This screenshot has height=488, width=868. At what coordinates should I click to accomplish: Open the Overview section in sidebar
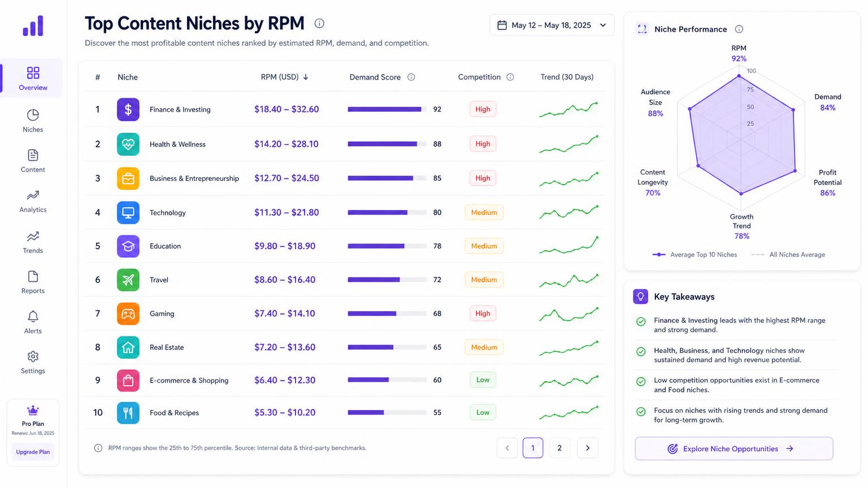click(x=33, y=78)
